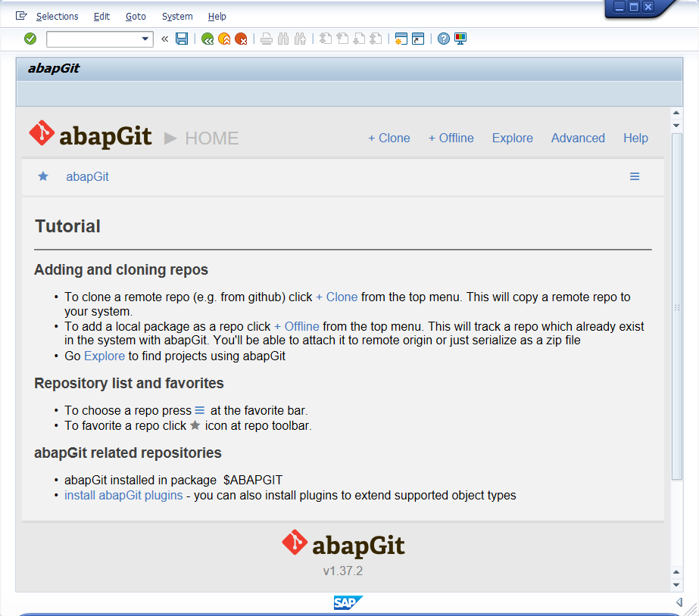Go back using the green Back icon

pyautogui.click(x=208, y=39)
